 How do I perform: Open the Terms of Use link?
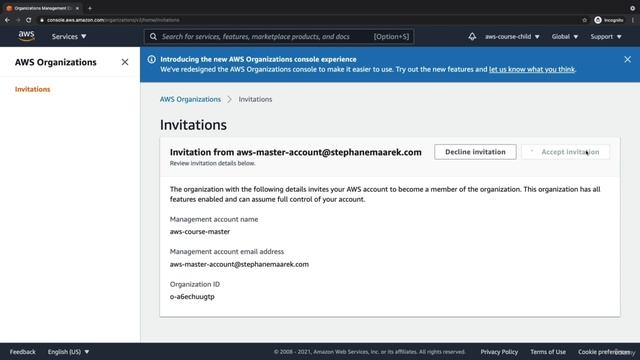548,352
